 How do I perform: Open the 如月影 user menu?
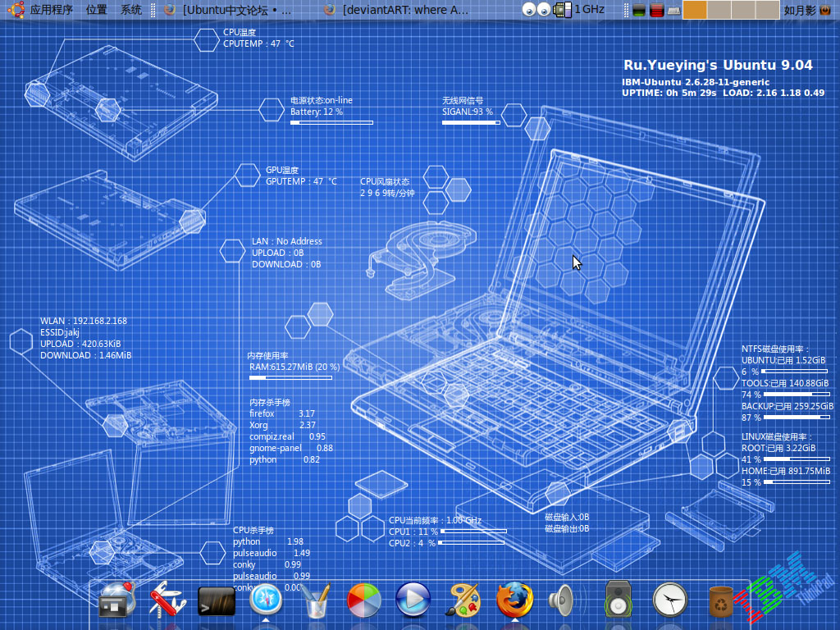(799, 10)
